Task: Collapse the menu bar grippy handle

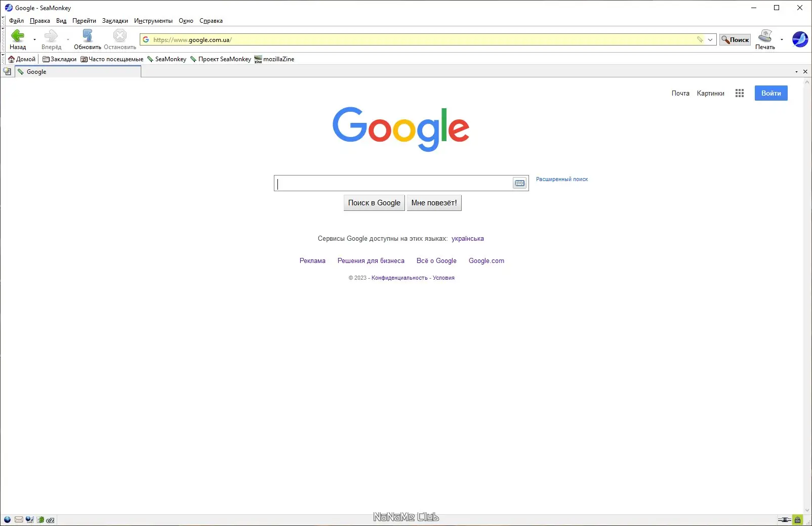Action: point(3,21)
